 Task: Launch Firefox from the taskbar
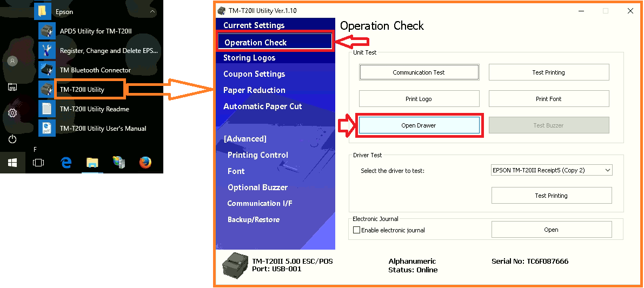[x=145, y=163]
